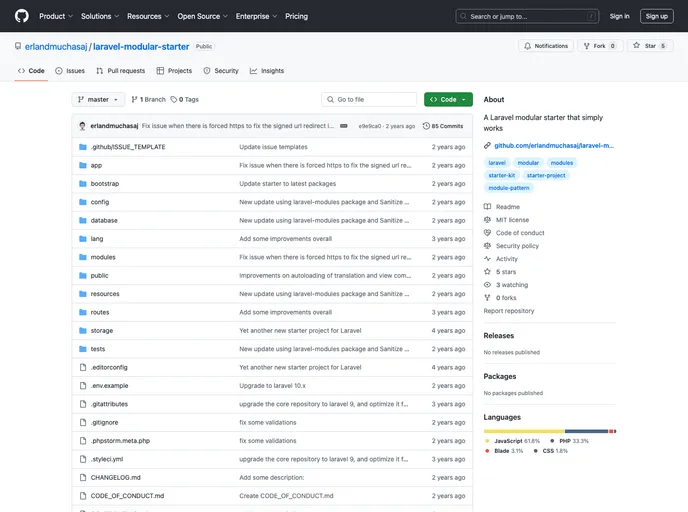Click the public folder icon

[x=82, y=276]
